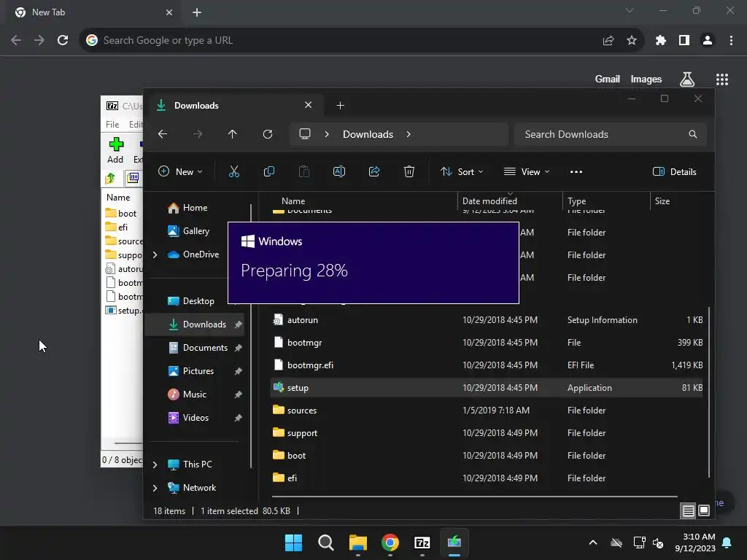Open Chrome profile avatar

[708, 41]
